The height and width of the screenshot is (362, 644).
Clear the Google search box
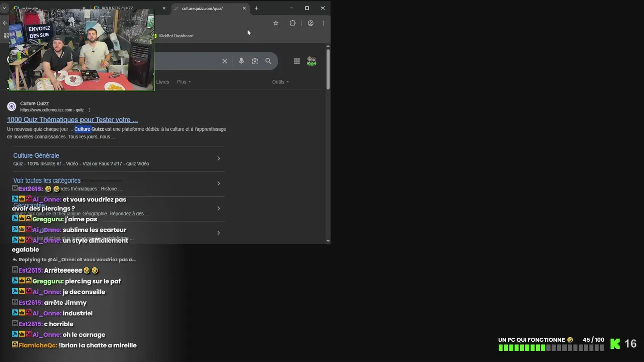[225, 61]
